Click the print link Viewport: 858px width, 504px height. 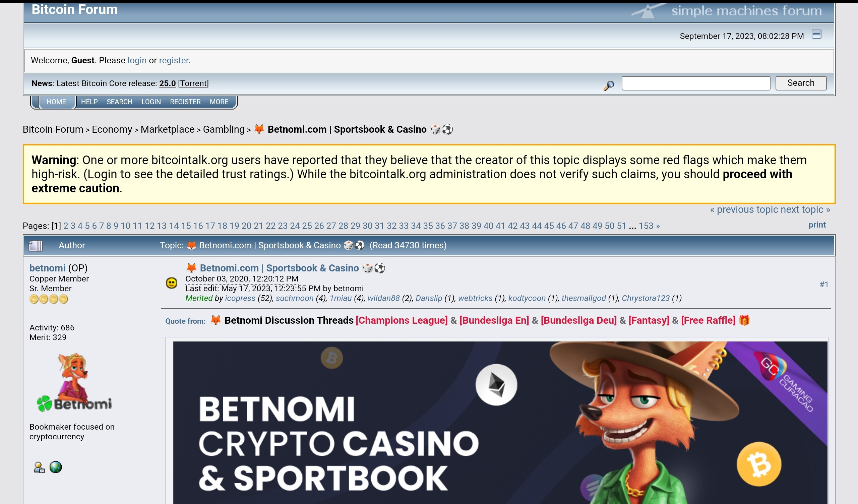[x=817, y=225]
